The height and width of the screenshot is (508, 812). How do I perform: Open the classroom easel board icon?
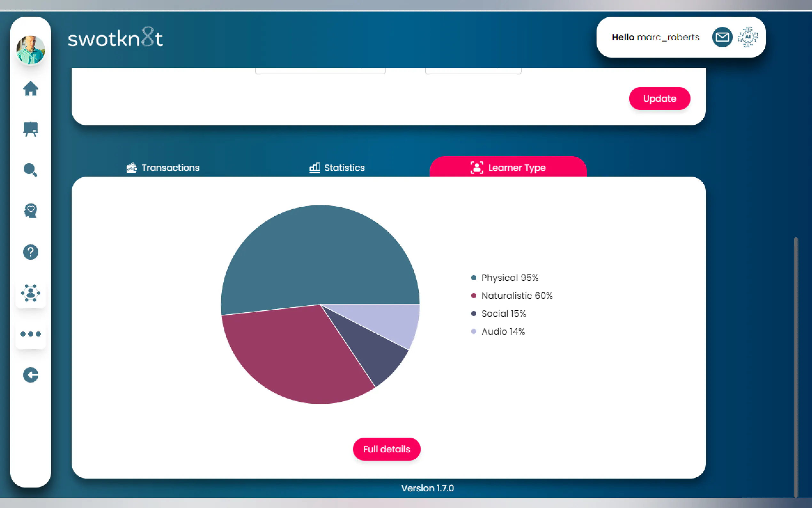pos(31,129)
